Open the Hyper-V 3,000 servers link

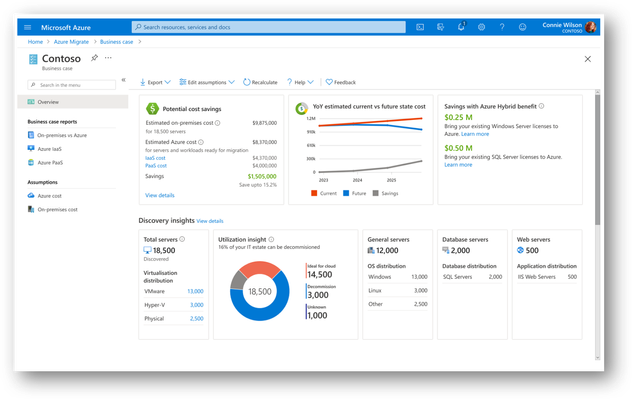(197, 305)
